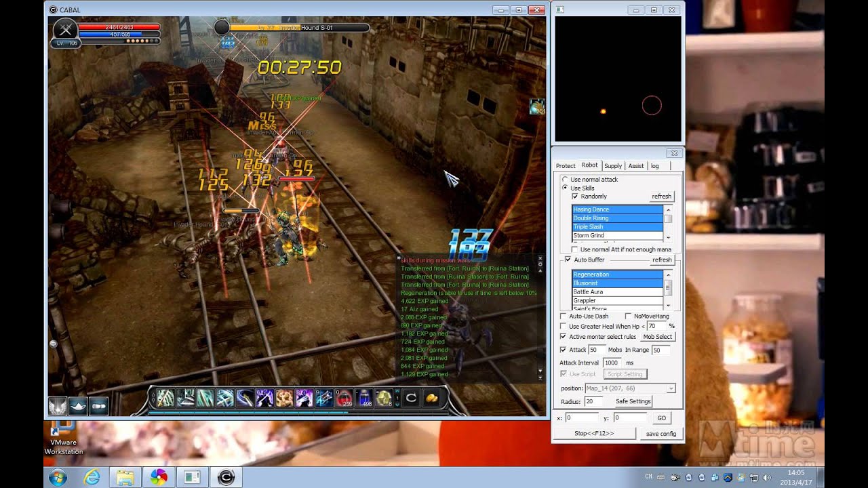The width and height of the screenshot is (868, 488).
Task: Open the colorful pinwheel app on taskbar
Action: [158, 477]
